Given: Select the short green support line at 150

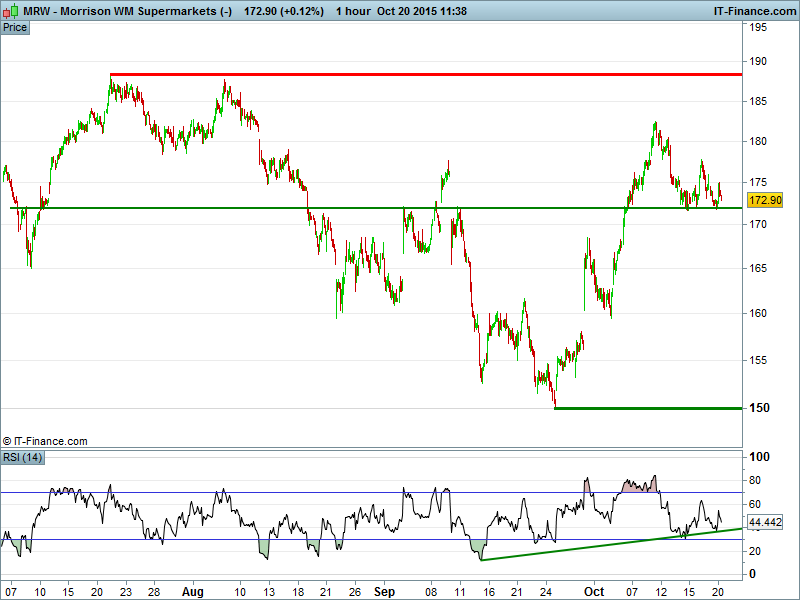Looking at the screenshot, I should click(x=648, y=408).
